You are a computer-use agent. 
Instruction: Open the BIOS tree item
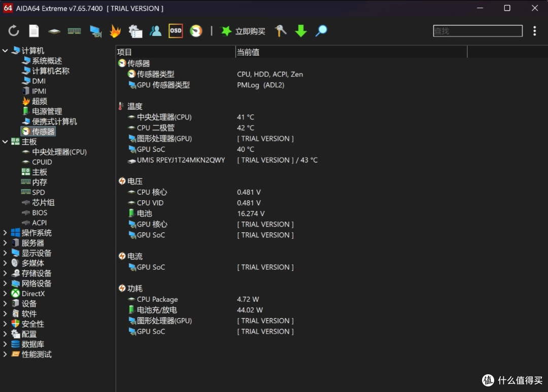click(35, 213)
